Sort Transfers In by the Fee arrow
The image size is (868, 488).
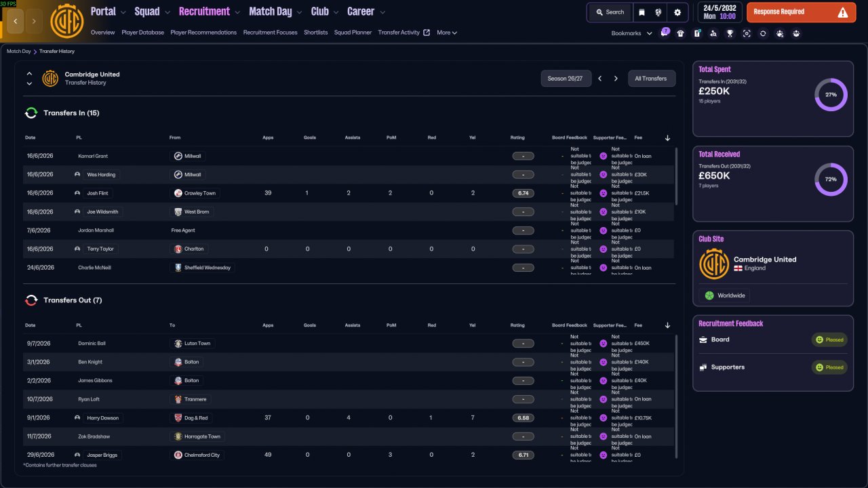667,138
